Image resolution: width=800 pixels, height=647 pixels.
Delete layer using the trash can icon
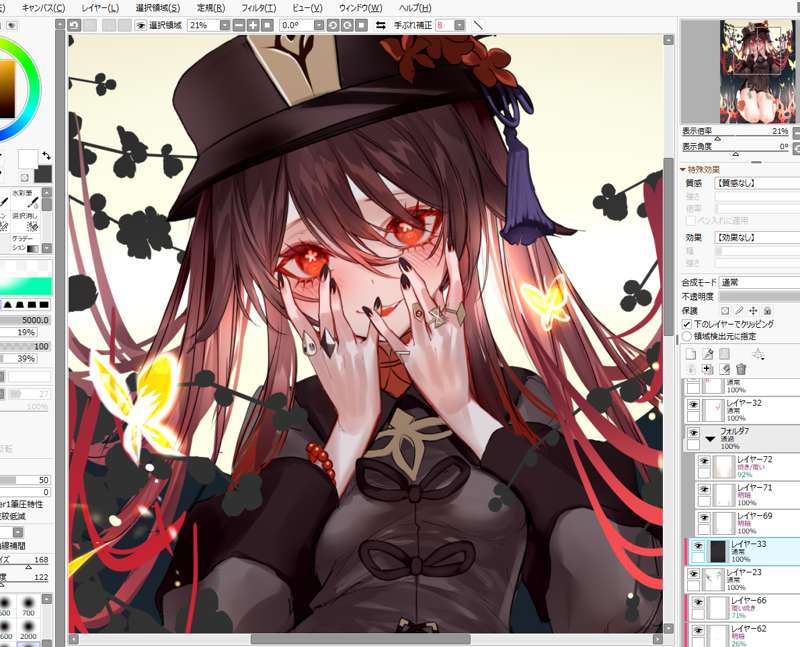741,369
